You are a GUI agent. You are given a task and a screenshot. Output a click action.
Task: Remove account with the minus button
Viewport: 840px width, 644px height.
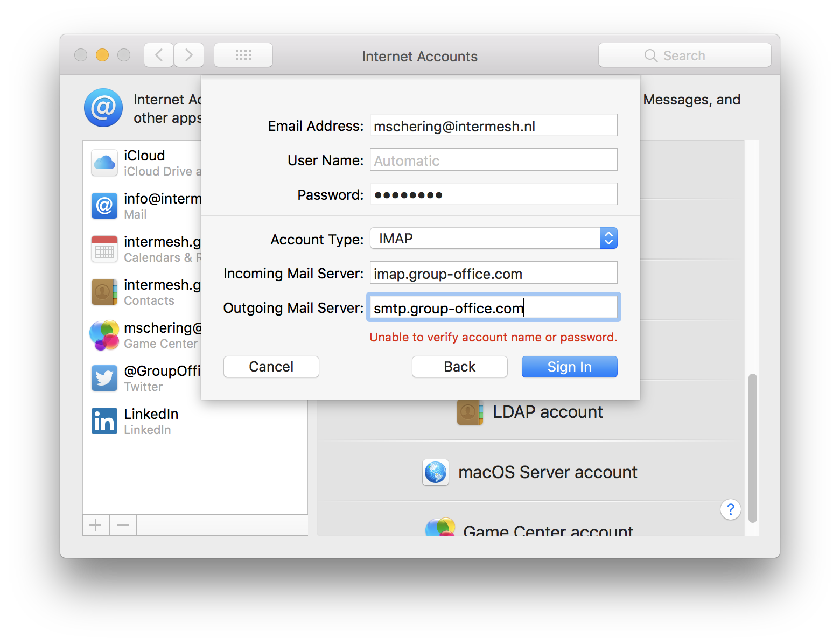123,525
